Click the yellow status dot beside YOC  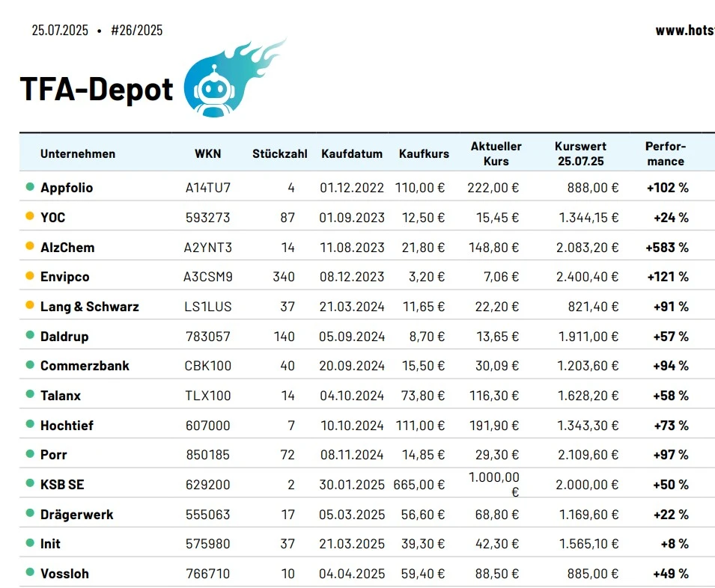click(x=30, y=217)
